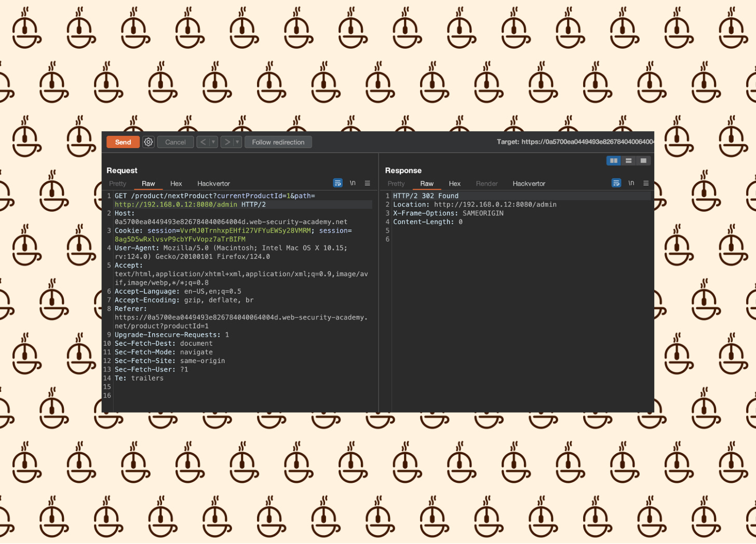
Task: Open the Response viewer hamburger menu
Action: (646, 183)
